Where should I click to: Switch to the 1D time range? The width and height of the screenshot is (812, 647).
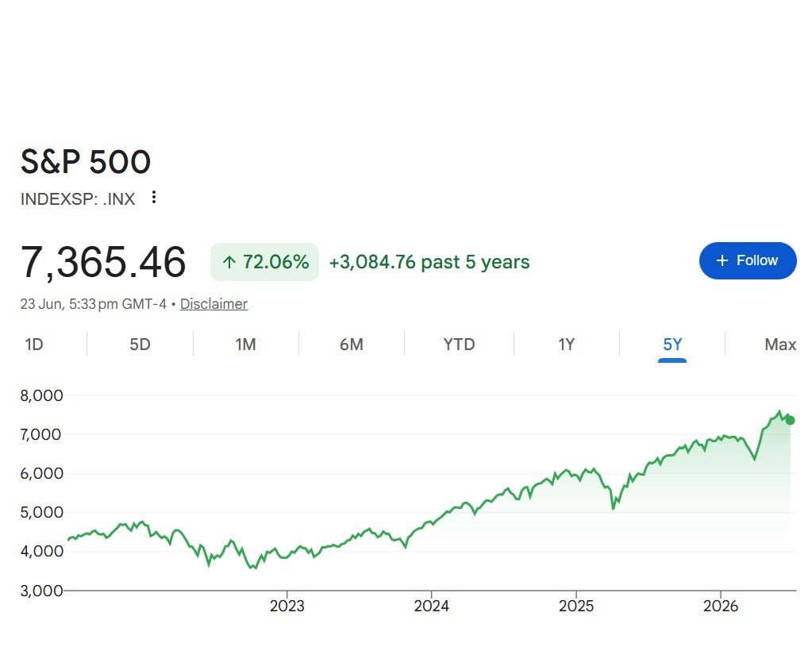[x=34, y=345]
